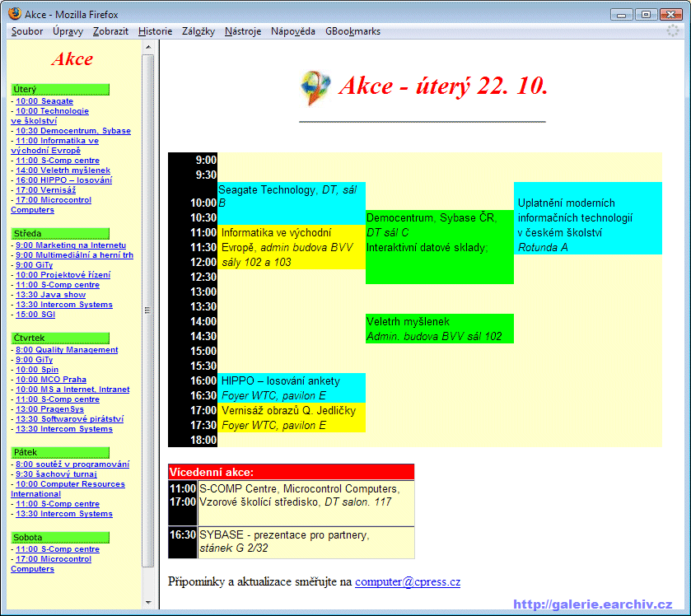Click the computer@cpress.cz email link
The width and height of the screenshot is (691, 616).
[408, 581]
